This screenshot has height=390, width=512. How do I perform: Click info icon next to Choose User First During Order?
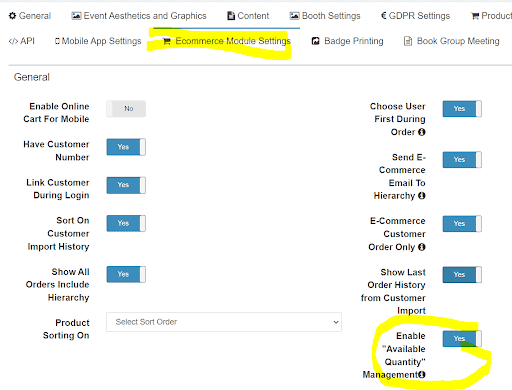tap(422, 132)
